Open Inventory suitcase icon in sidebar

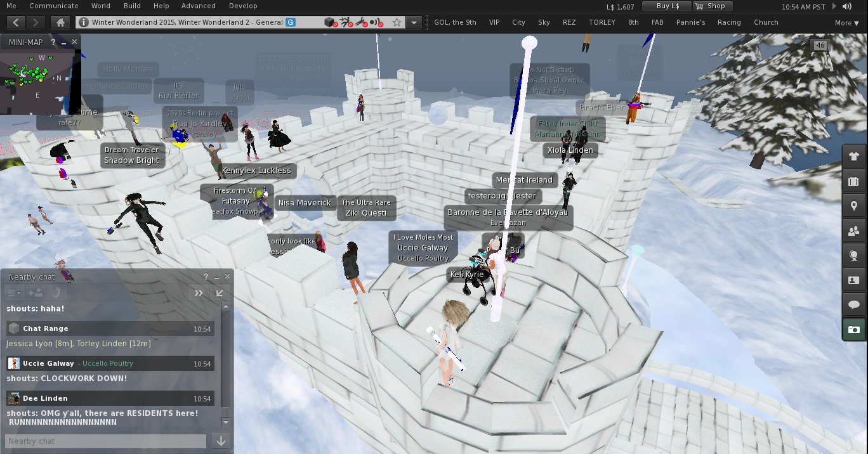pyautogui.click(x=853, y=181)
